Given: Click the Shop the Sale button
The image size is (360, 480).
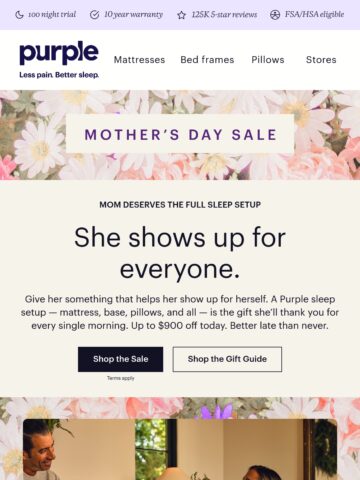Looking at the screenshot, I should point(121,359).
